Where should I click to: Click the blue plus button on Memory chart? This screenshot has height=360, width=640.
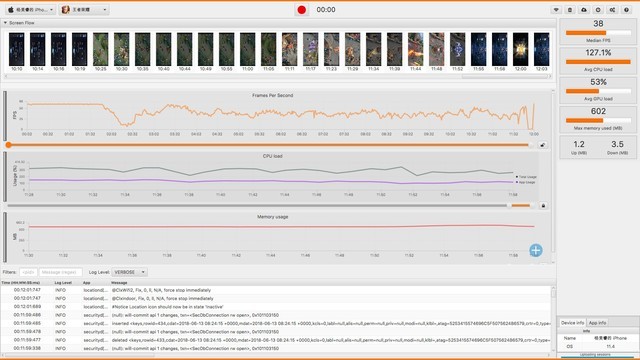click(536, 250)
